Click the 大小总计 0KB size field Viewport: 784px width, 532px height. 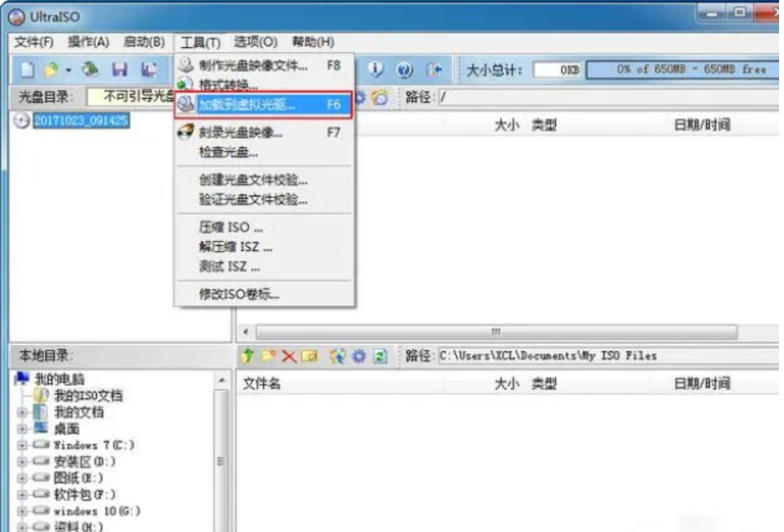pyautogui.click(x=558, y=69)
